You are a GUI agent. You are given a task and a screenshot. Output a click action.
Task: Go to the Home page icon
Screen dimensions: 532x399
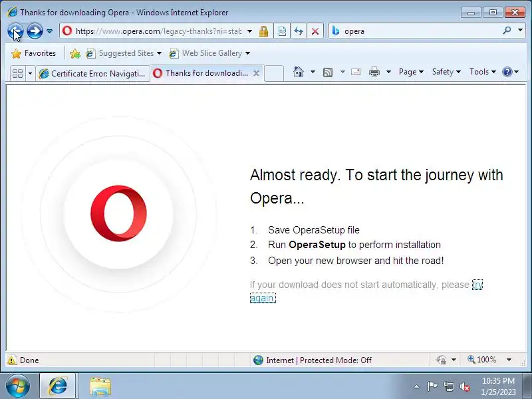click(x=298, y=72)
